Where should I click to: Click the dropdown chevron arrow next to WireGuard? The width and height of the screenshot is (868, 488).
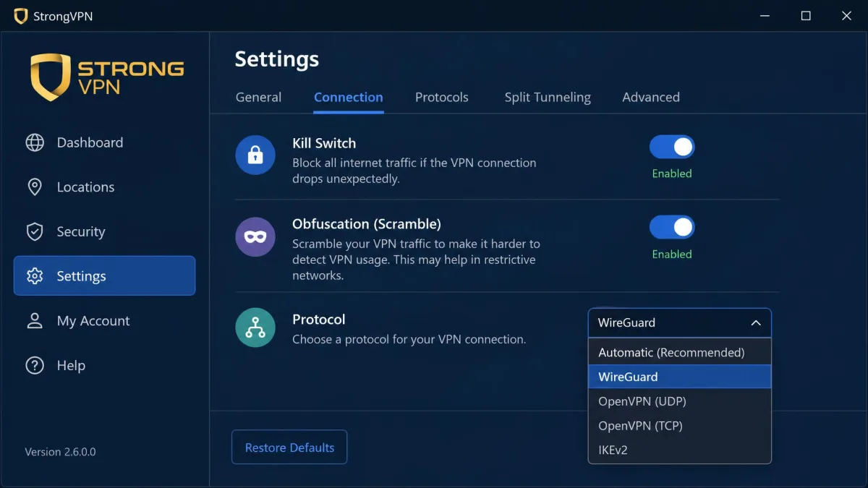point(756,323)
